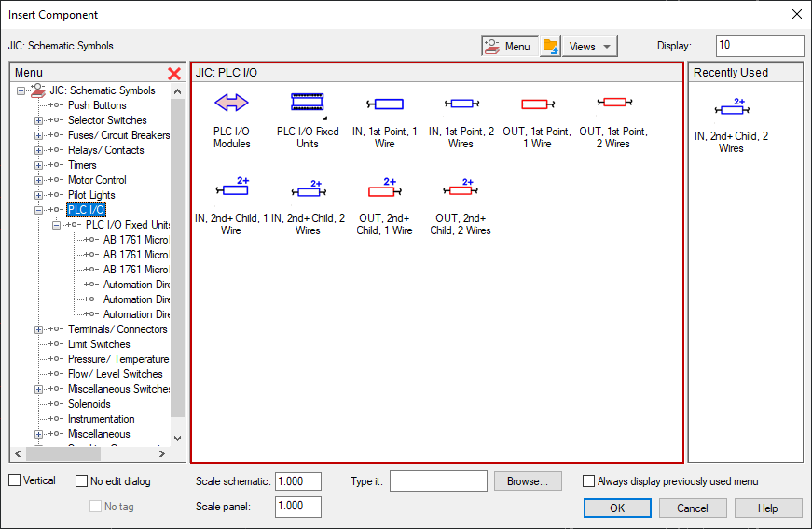This screenshot has width=812, height=529.
Task: Select Instrumentation in menu tree
Action: click(101, 419)
